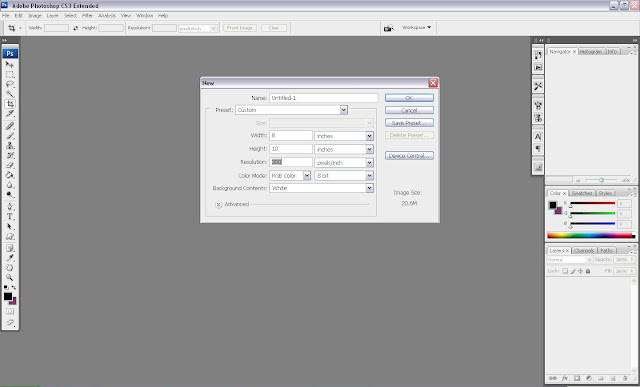Swap width and height in options bar

click(76, 28)
